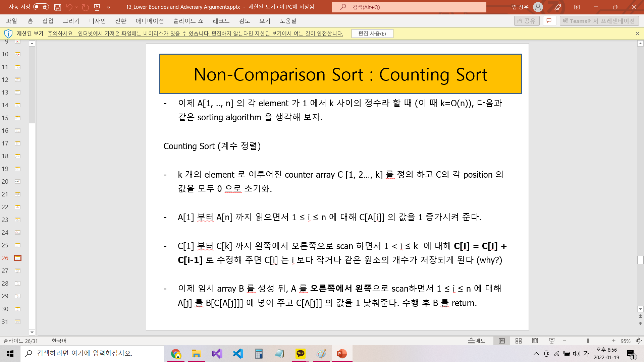Click the 편집 사용(E) button
The width and height of the screenshot is (644, 362).
[372, 34]
